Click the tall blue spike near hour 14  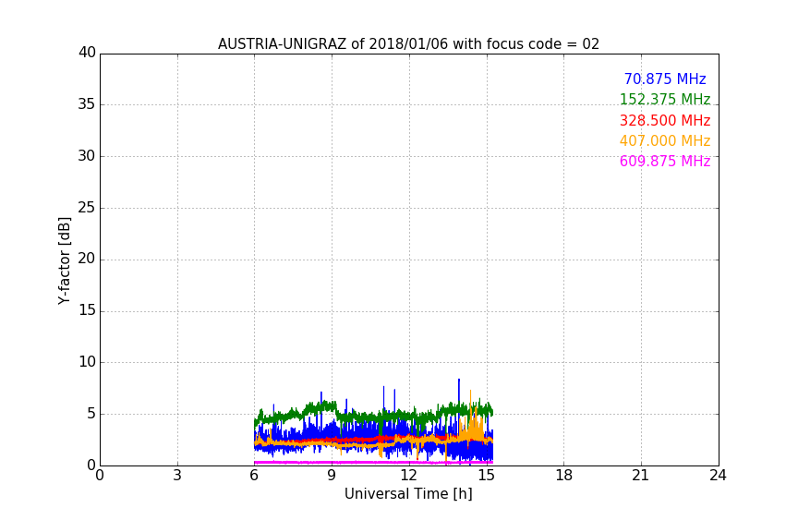click(x=459, y=392)
